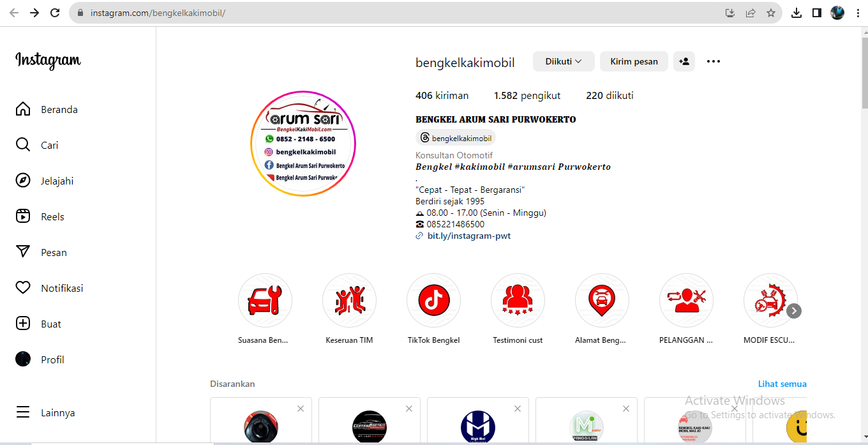Screen dimensions: 868x445
Task: Open the 220 diikuti following list
Action: [610, 96]
